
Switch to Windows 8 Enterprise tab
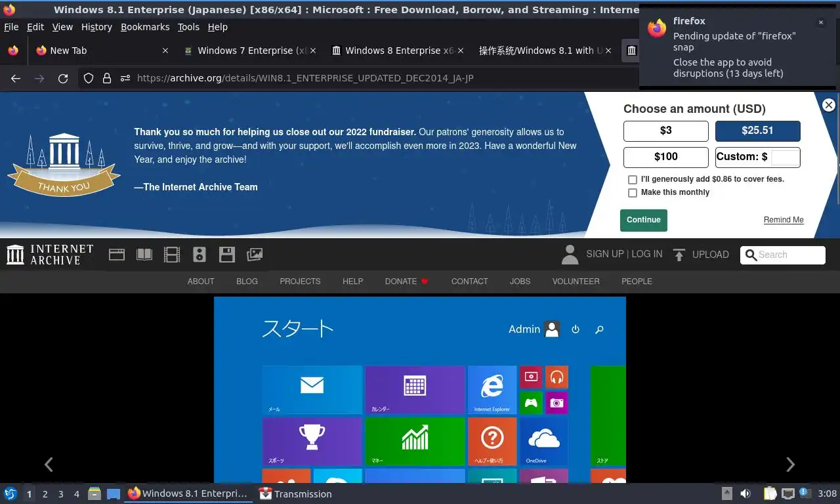click(x=397, y=51)
